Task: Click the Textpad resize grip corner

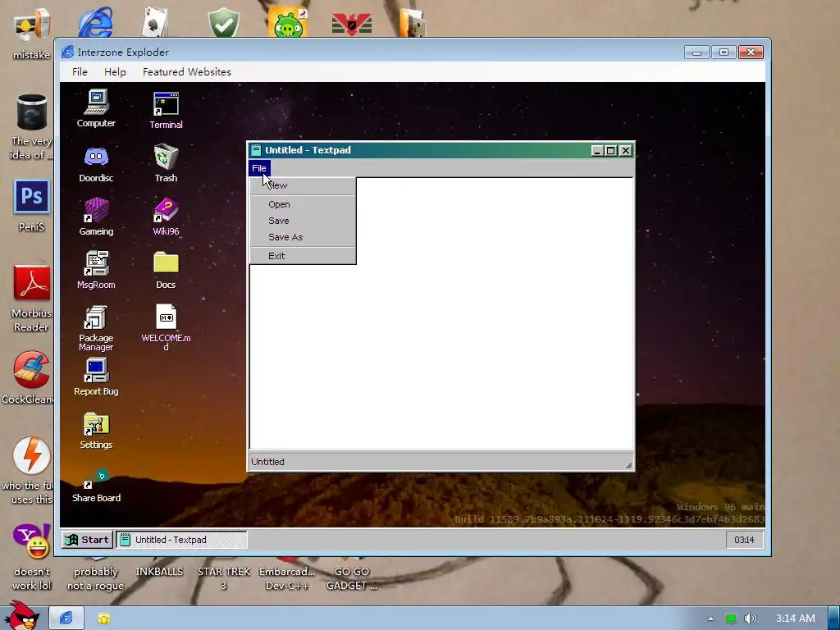Action: [628, 466]
